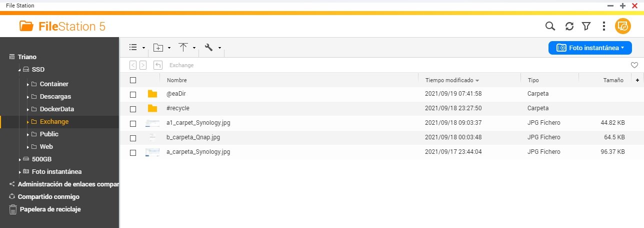Image resolution: width=644 pixels, height=228 pixels.
Task: Click the search magnifier icon
Action: [550, 26]
